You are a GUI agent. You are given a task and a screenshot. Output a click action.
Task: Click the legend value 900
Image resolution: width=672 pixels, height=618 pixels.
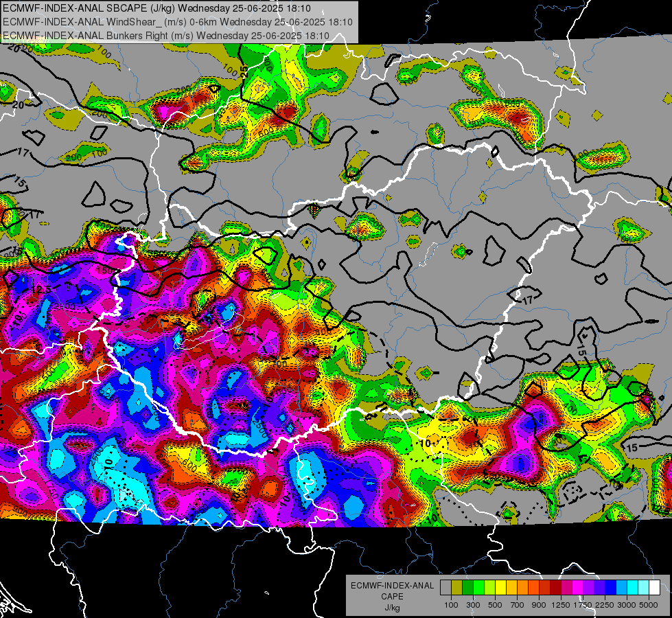539,605
